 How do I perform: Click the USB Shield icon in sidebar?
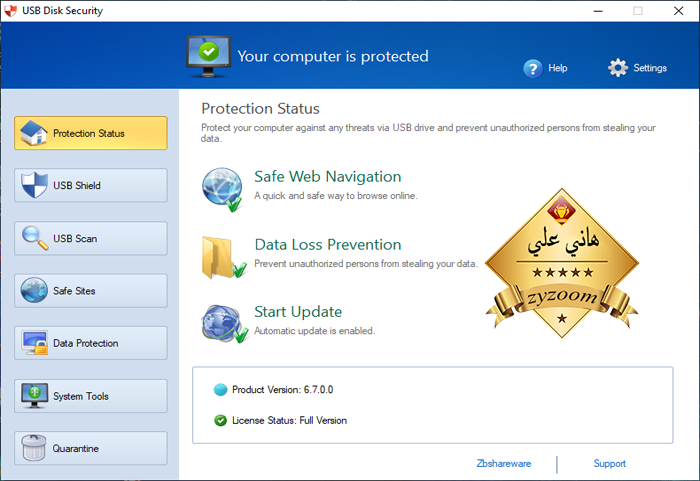point(34,185)
